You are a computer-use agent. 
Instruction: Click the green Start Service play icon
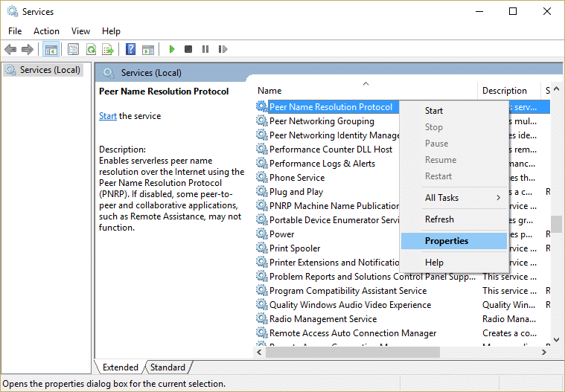[172, 49]
